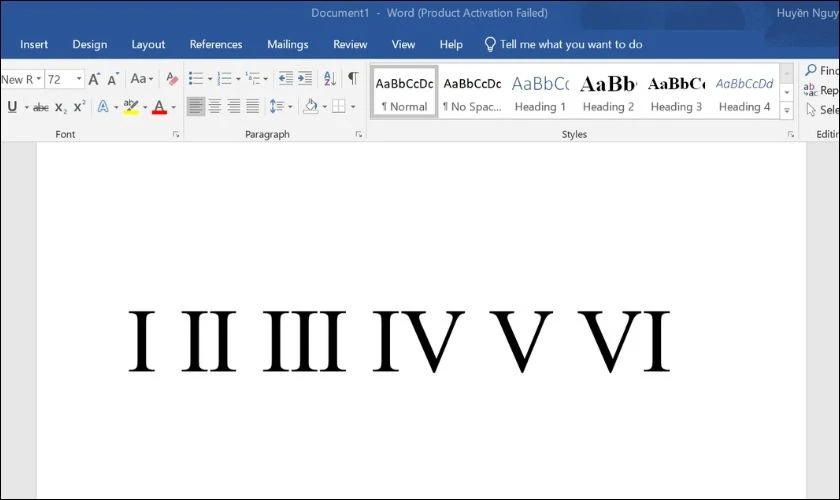Apply the red font color
Image resolution: width=840 pixels, height=500 pixels.
pyautogui.click(x=158, y=107)
